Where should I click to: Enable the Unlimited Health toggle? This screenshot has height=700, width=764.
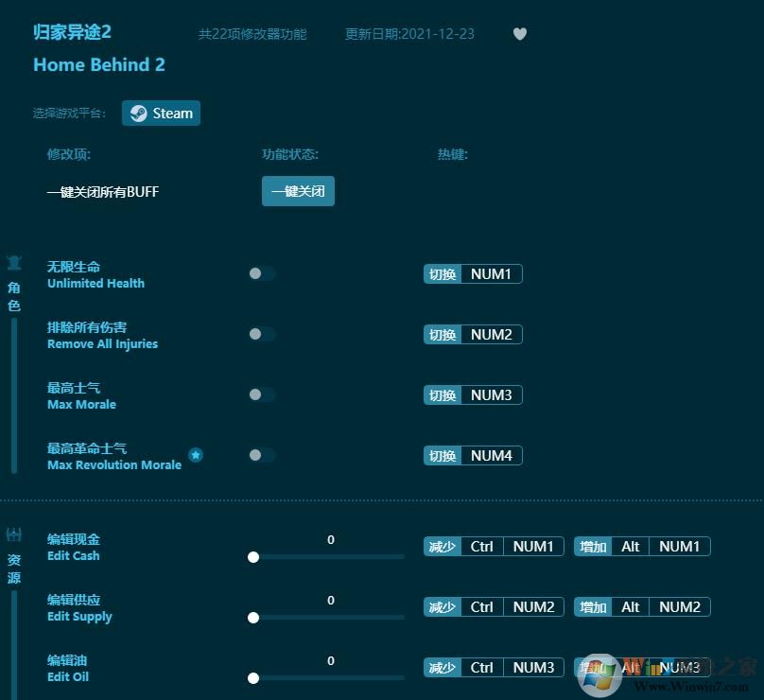click(262, 273)
